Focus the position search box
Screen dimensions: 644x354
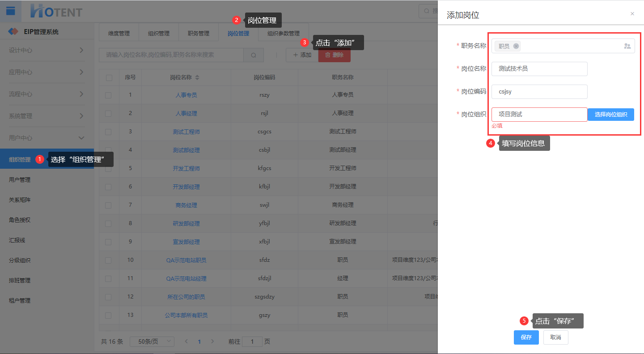tap(171, 55)
